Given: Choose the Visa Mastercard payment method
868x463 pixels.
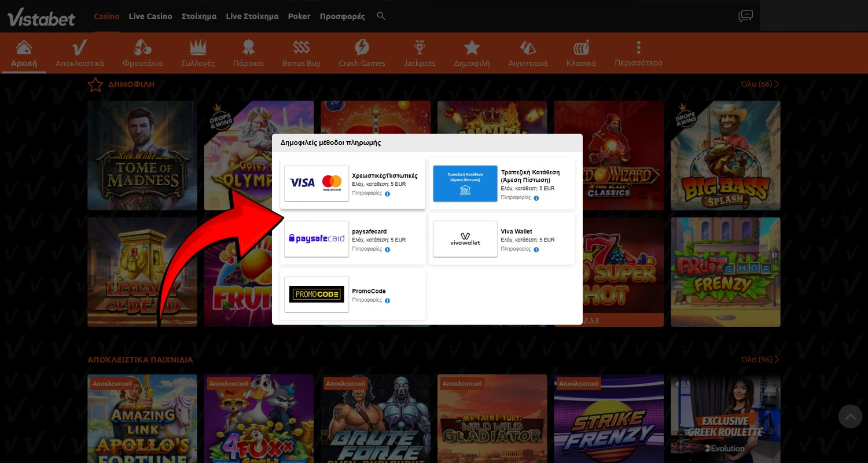Looking at the screenshot, I should click(x=317, y=183).
